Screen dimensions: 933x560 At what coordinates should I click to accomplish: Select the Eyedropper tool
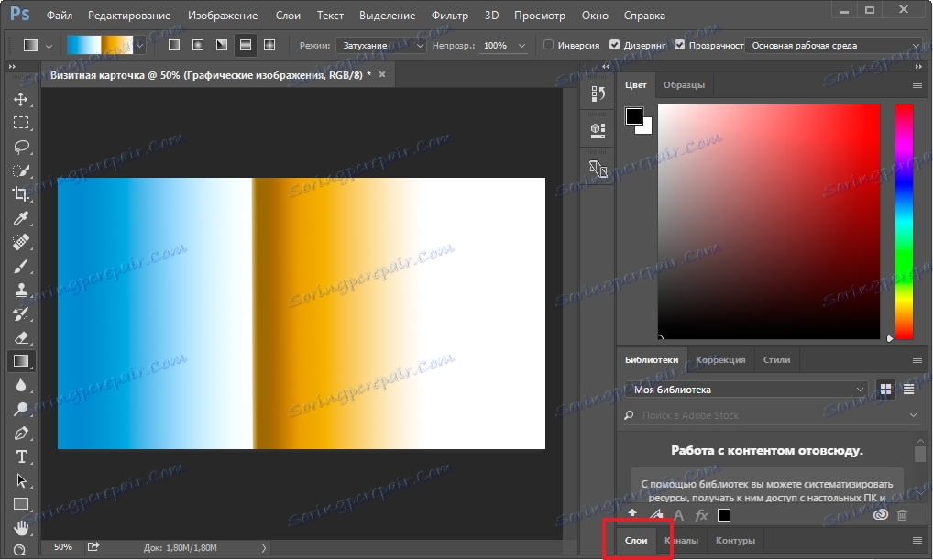point(20,218)
